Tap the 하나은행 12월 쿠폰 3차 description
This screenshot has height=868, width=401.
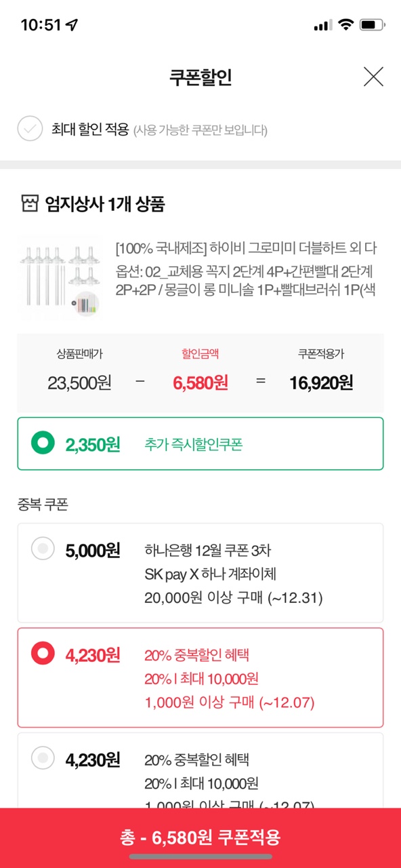coord(207,550)
